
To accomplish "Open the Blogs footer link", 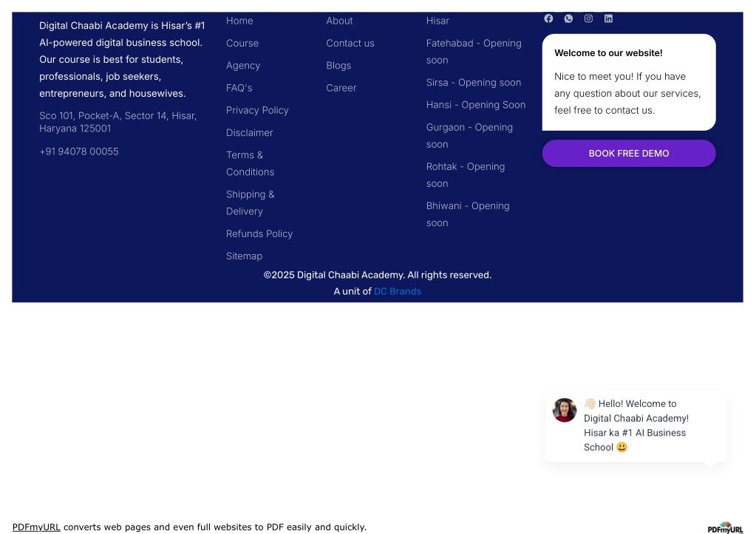I will [x=338, y=66].
